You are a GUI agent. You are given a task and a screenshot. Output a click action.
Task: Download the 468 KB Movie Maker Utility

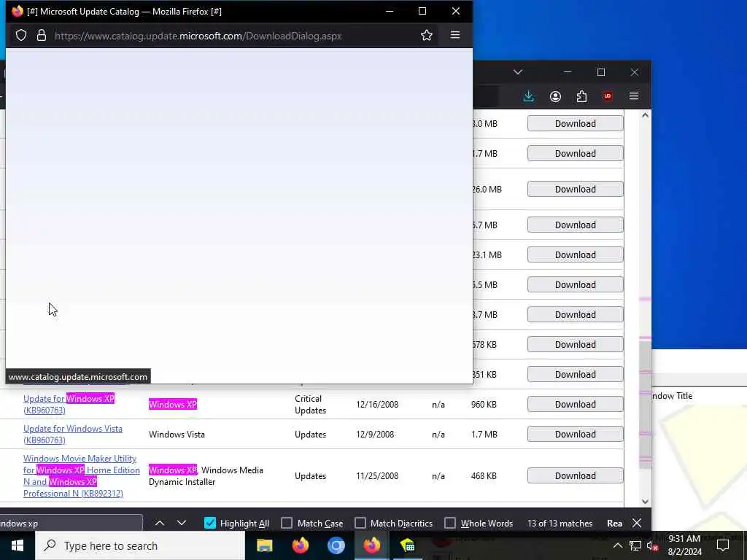[x=575, y=475]
